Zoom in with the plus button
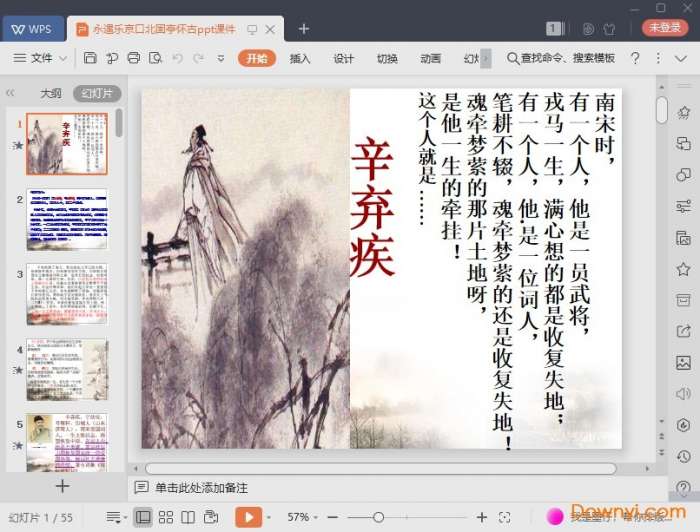This screenshot has height=532, width=700. click(x=481, y=518)
